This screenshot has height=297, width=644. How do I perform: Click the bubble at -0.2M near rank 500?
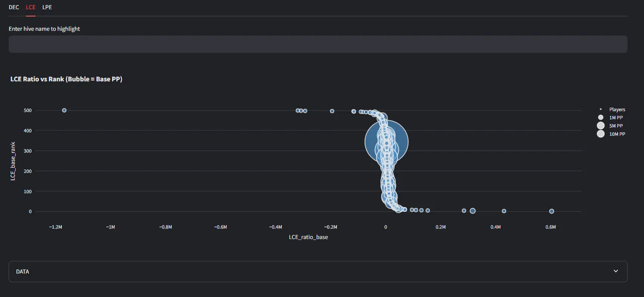[x=332, y=111]
